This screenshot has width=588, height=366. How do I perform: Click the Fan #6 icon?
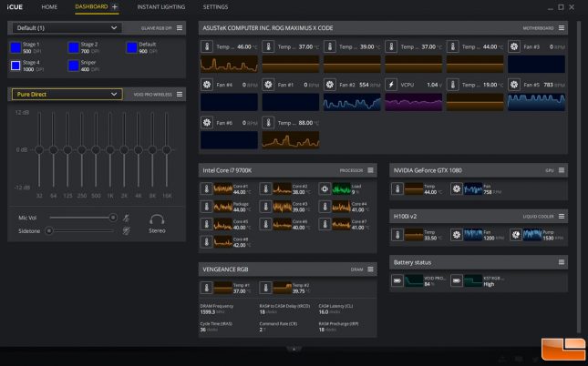tap(207, 123)
